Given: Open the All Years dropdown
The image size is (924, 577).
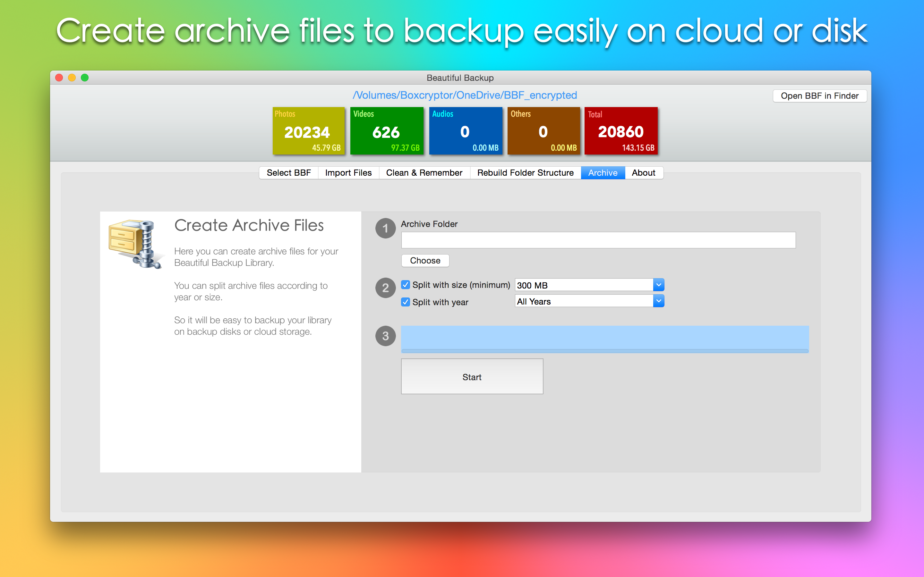Looking at the screenshot, I should 658,301.
